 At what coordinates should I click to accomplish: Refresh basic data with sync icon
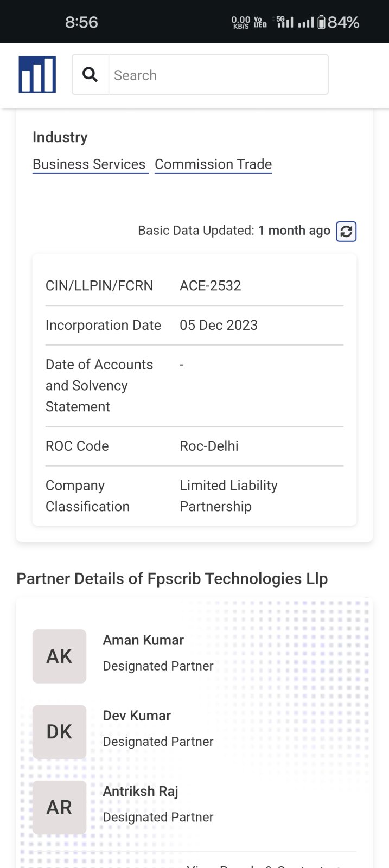click(346, 232)
